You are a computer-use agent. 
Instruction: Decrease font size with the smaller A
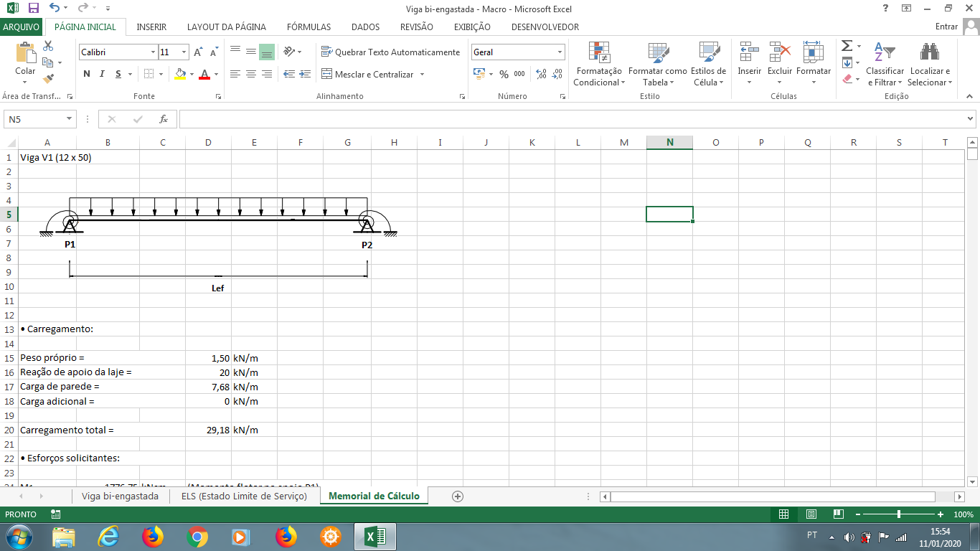point(213,52)
